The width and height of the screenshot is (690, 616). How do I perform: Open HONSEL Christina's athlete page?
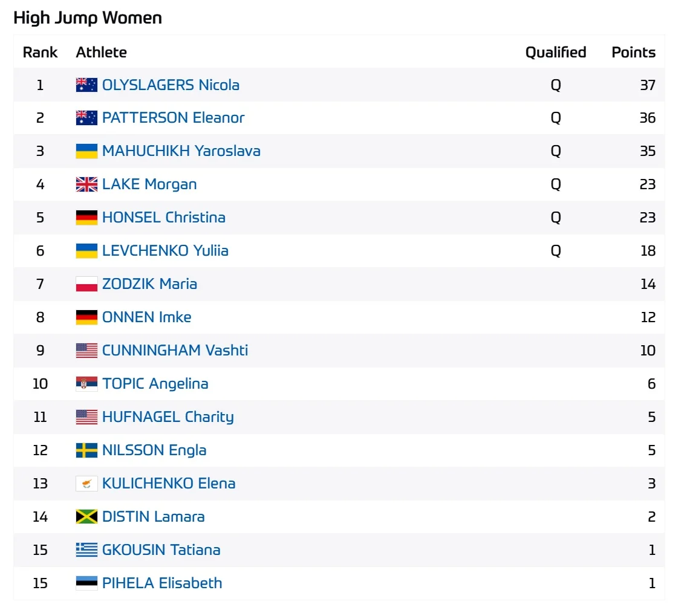pos(163,218)
